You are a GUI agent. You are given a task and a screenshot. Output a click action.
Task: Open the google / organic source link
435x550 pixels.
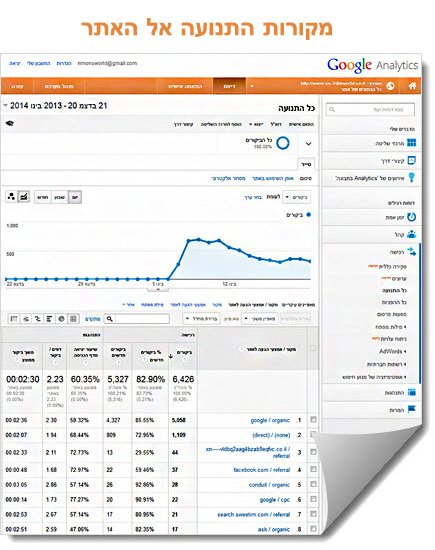pos(270,420)
